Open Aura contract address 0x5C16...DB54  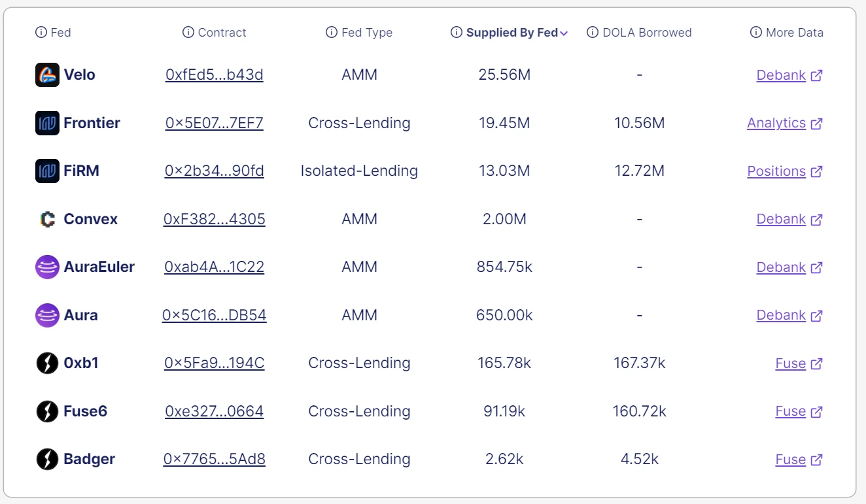click(x=215, y=315)
